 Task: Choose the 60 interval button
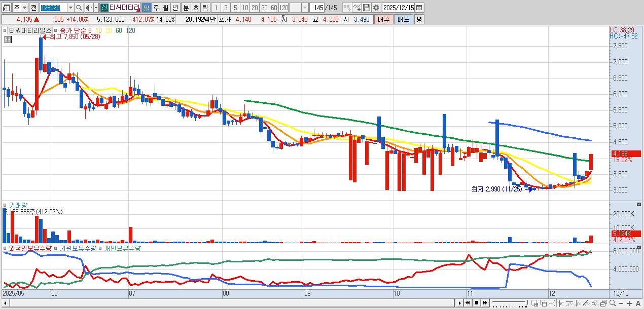[x=274, y=8]
